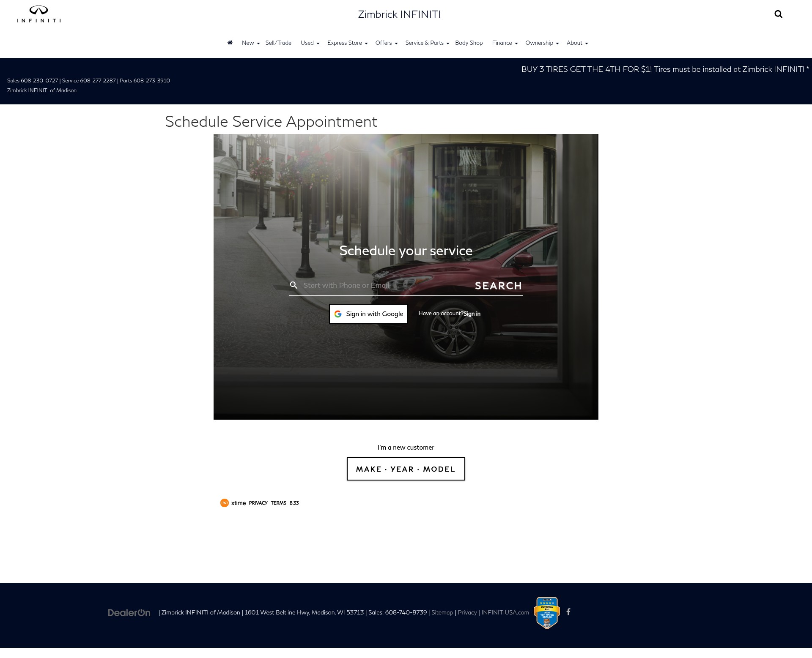Image resolution: width=812 pixels, height=658 pixels.
Task: Open the xtime TERMS link
Action: click(278, 503)
